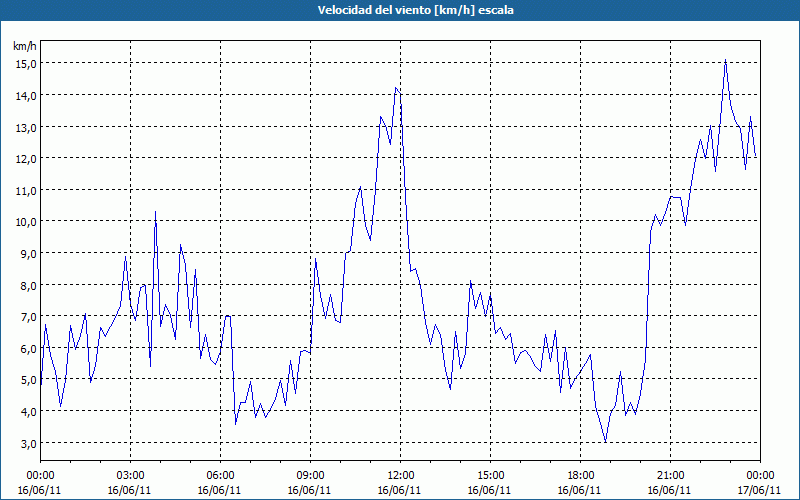This screenshot has width=800, height=500.
Task: Select the 12:00 time axis label
Action: tap(400, 475)
